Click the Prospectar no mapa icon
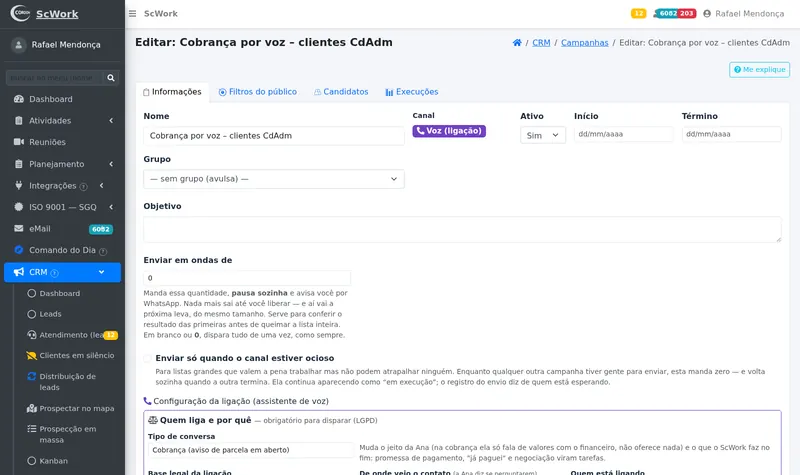The image size is (800, 475). click(32, 408)
